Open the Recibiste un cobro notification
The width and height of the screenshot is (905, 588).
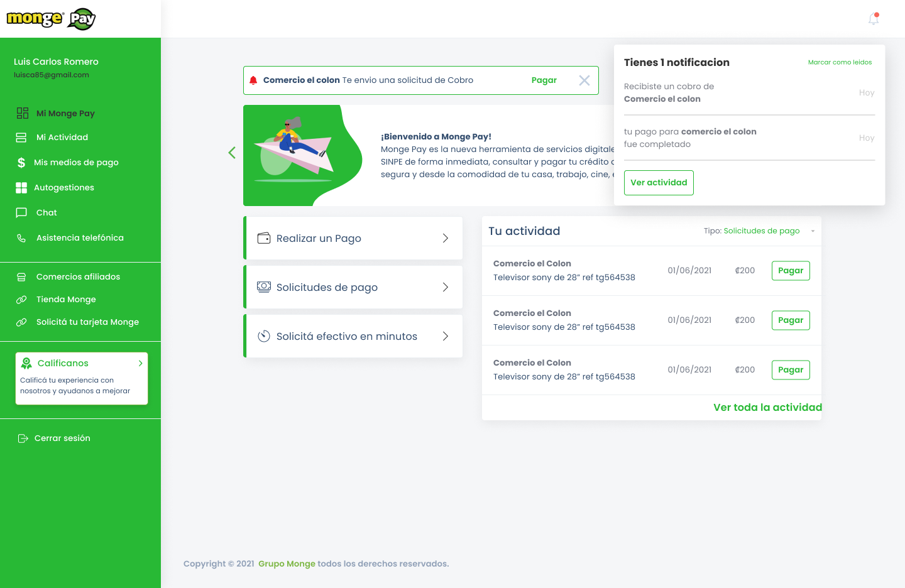[749, 92]
